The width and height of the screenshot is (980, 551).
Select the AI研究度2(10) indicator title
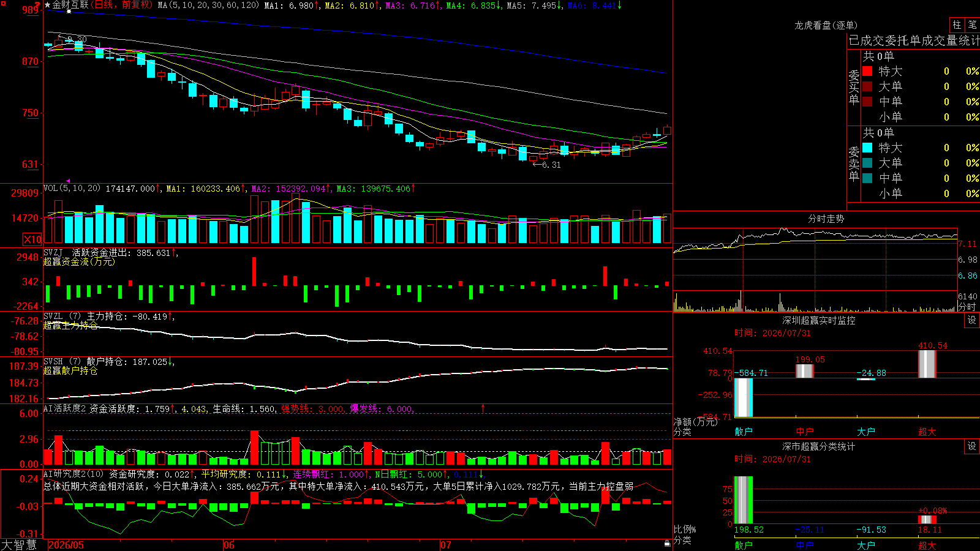[73, 474]
